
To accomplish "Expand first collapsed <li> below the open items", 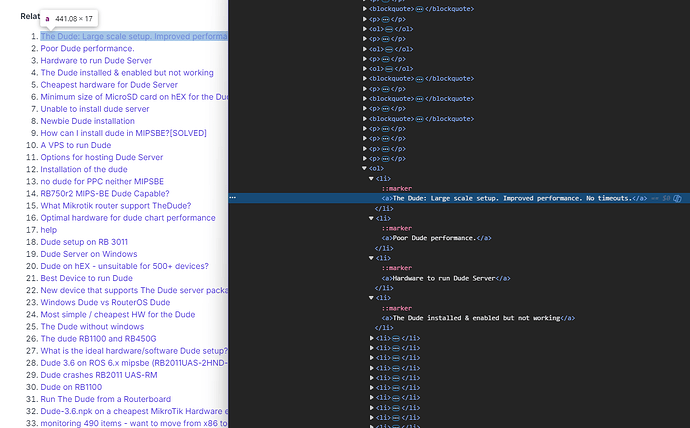I will 371,338.
